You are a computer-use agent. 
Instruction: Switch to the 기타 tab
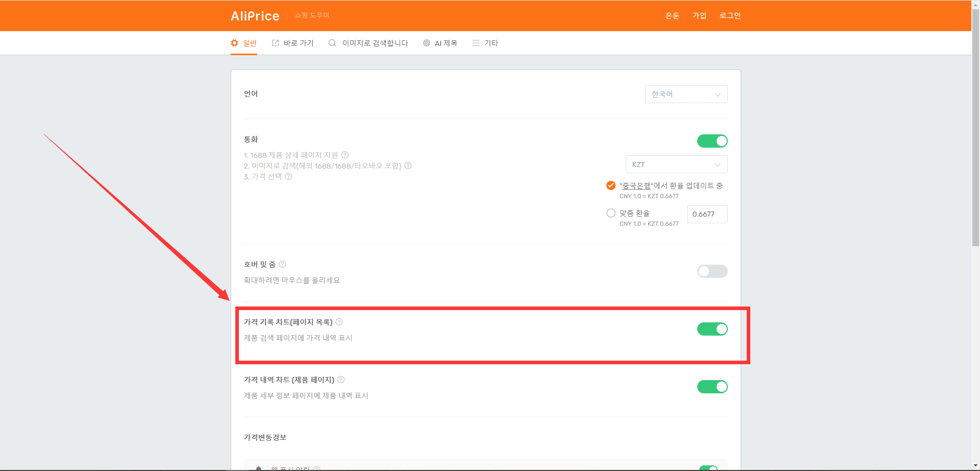485,43
